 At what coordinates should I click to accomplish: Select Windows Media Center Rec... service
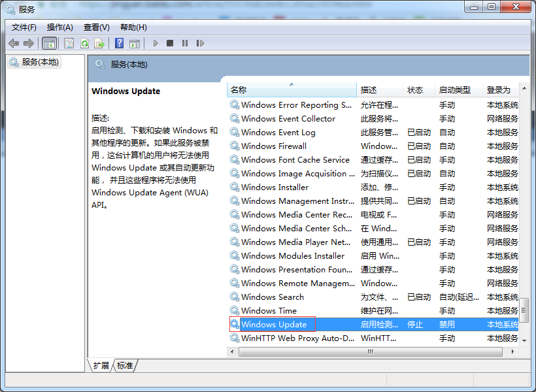pos(373,215)
